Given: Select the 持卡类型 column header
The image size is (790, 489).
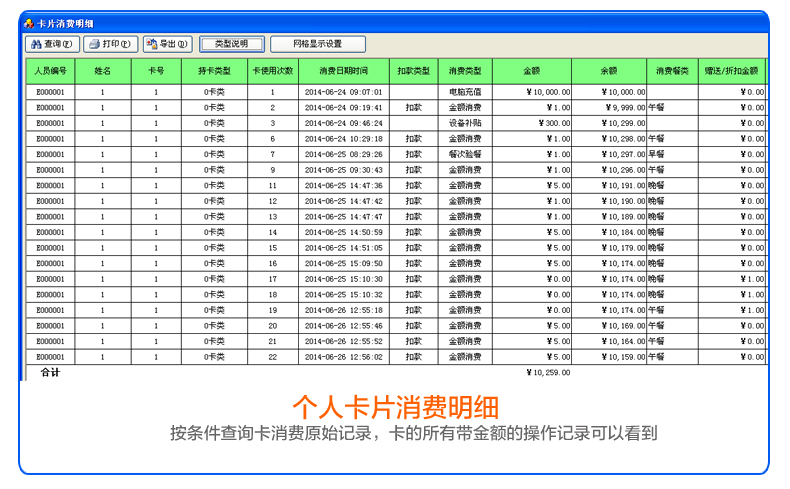Looking at the screenshot, I should coord(214,71).
